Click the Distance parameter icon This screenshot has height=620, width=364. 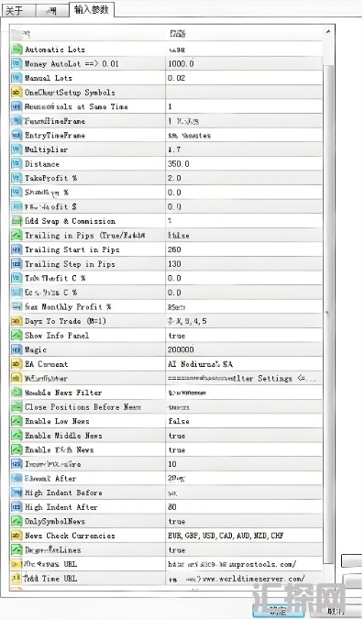point(17,163)
